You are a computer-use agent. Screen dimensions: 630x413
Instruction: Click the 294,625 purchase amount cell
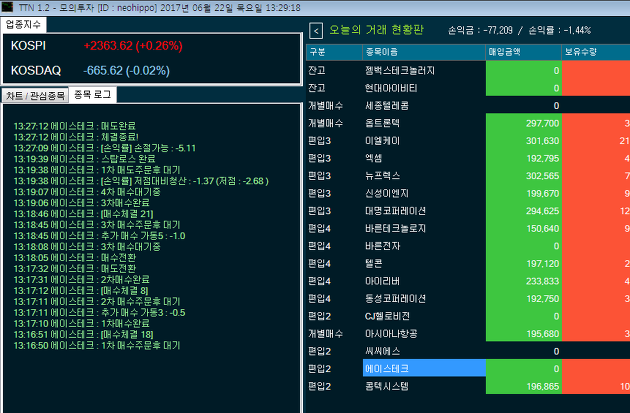[524, 211]
